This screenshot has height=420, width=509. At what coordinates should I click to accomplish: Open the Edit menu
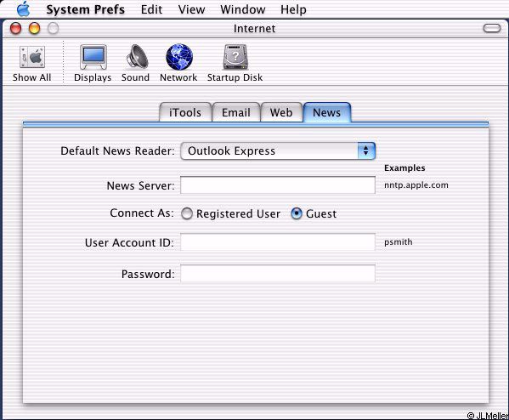(x=151, y=9)
